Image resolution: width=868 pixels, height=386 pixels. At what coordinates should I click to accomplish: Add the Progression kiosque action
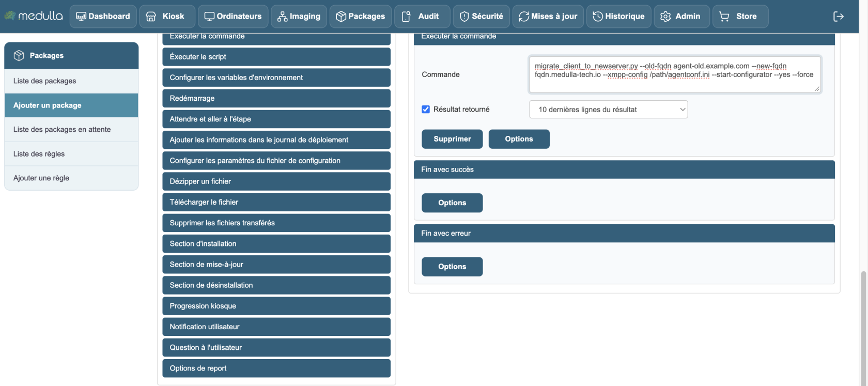tap(276, 306)
